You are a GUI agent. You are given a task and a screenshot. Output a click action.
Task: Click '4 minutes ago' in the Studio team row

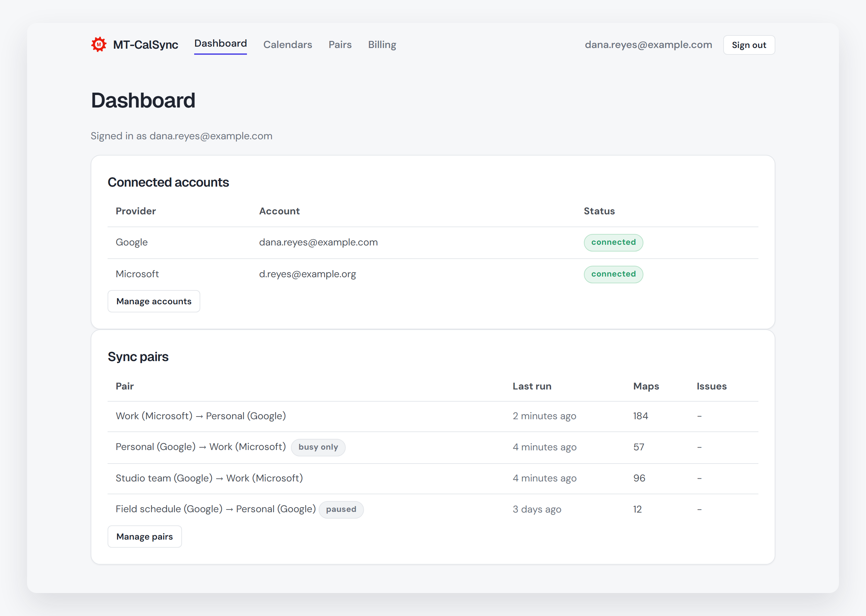point(545,478)
